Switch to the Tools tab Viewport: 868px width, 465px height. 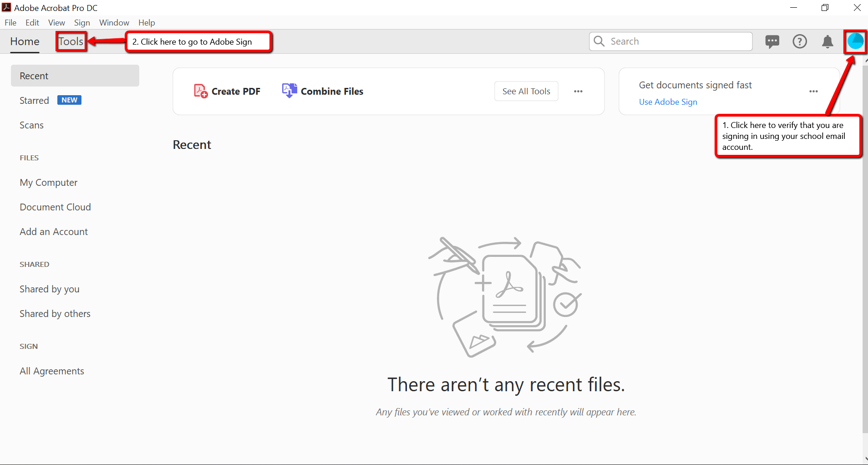pyautogui.click(x=71, y=41)
